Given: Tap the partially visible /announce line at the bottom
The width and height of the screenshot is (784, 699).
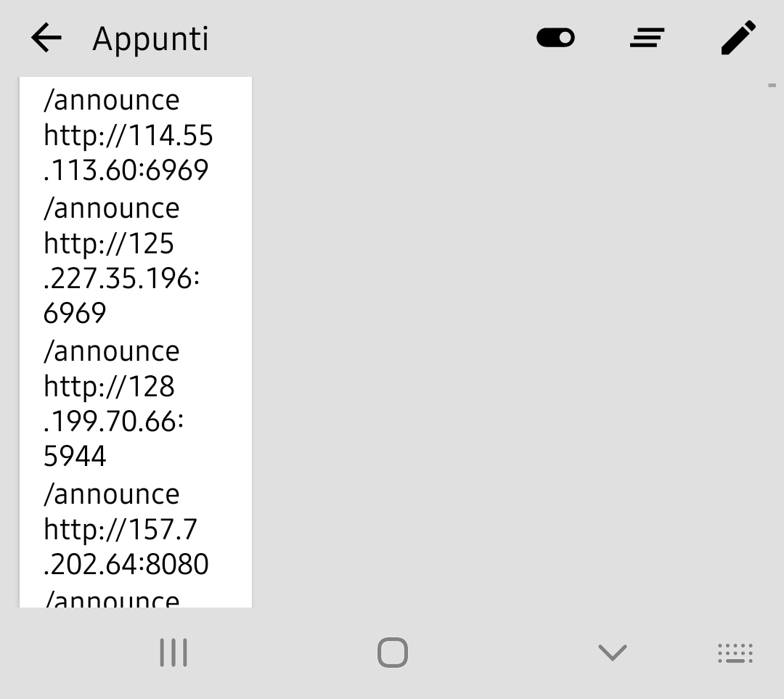Looking at the screenshot, I should (x=111, y=597).
